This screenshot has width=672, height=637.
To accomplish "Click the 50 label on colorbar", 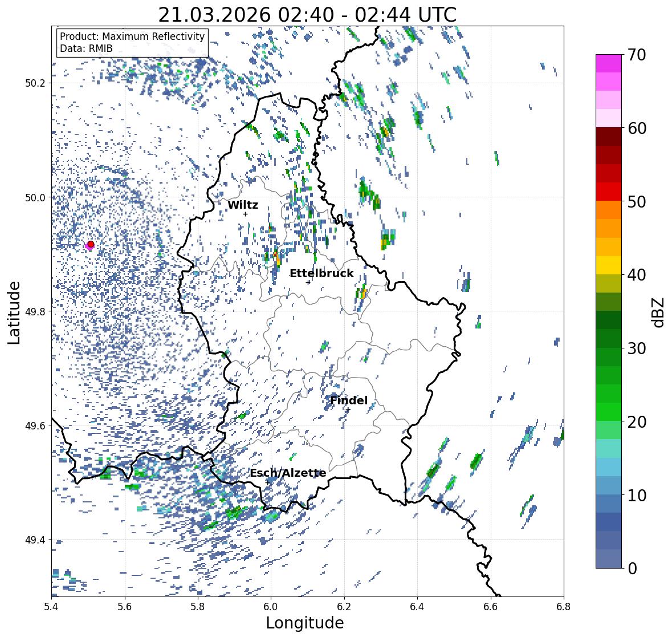I will (x=637, y=201).
